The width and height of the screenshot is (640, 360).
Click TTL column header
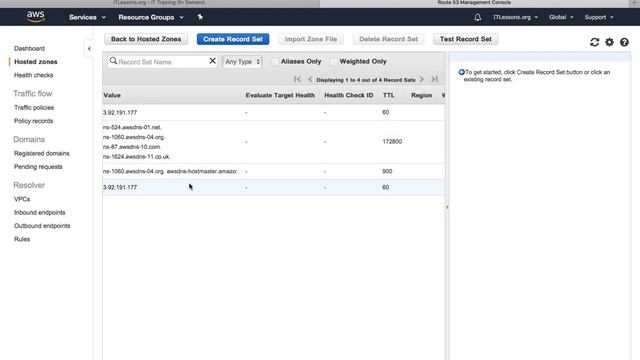click(x=388, y=95)
